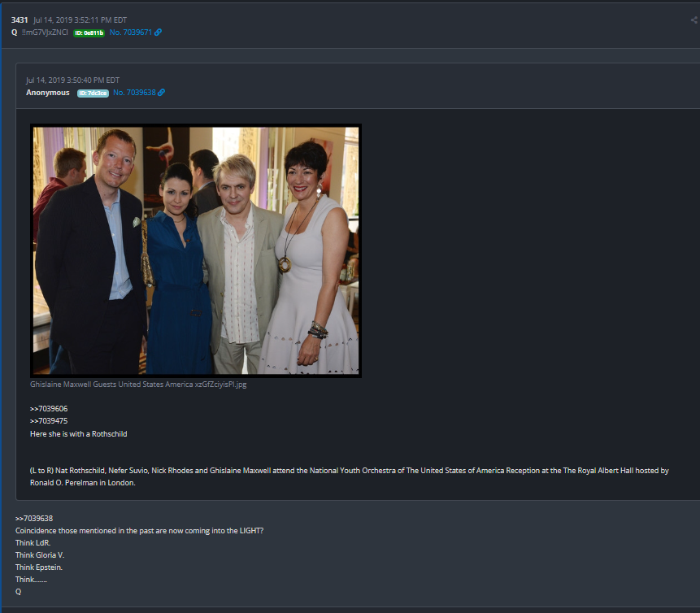
Task: Follow the >>7039475 reply reference
Action: click(49, 420)
